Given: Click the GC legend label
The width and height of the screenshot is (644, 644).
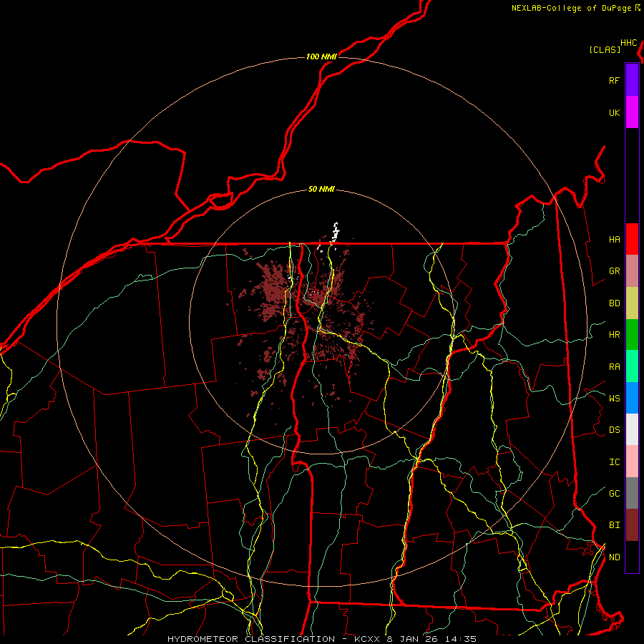Looking at the screenshot, I should tap(614, 494).
